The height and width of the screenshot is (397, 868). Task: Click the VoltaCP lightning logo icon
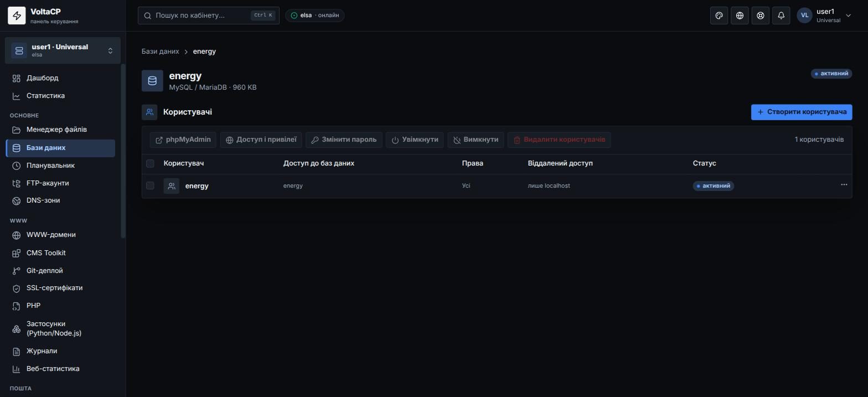point(17,16)
